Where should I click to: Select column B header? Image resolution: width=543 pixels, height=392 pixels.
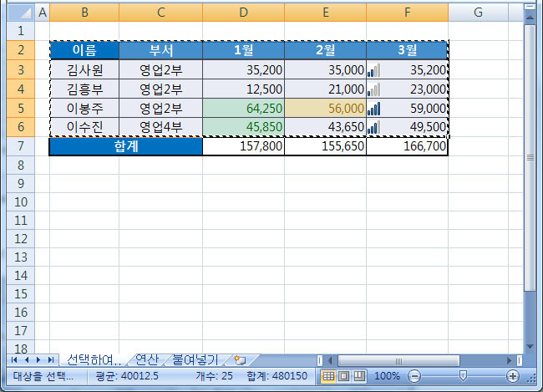84,13
